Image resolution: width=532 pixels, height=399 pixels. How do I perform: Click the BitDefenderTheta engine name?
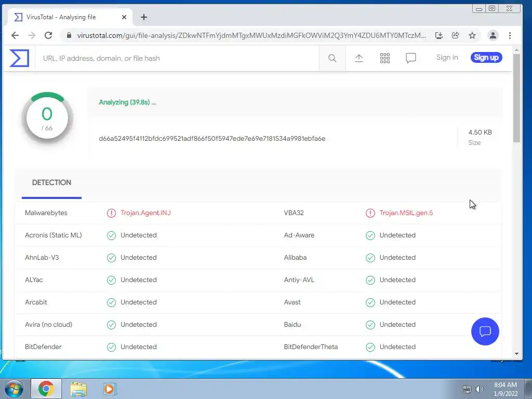(311, 347)
